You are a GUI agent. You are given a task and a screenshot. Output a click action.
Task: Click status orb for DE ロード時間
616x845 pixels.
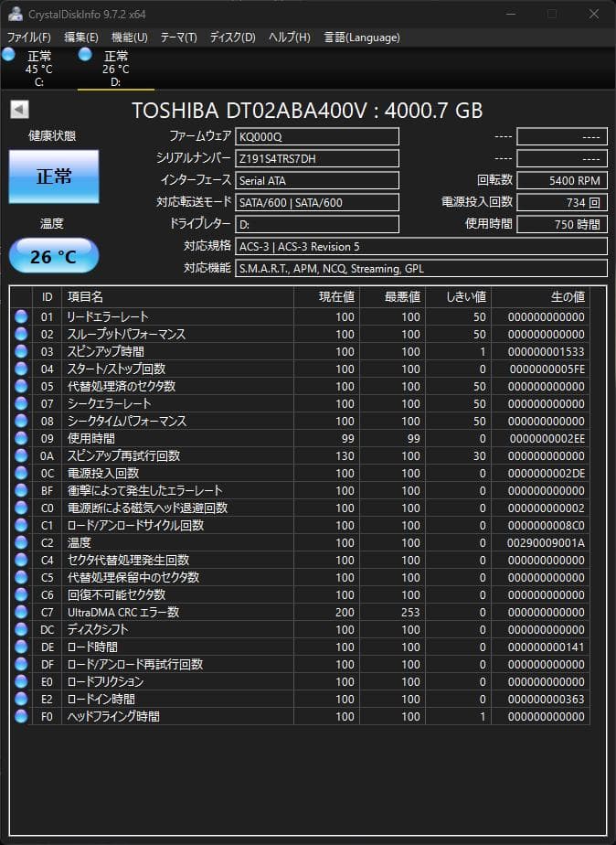tap(21, 647)
